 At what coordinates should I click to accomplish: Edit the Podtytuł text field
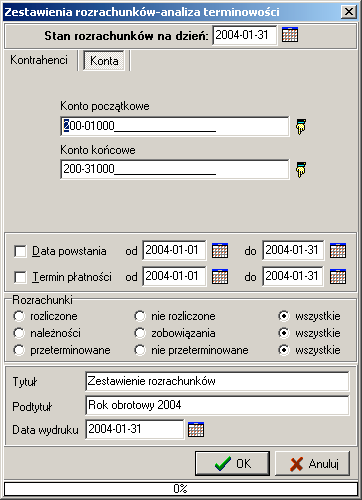pyautogui.click(x=217, y=405)
